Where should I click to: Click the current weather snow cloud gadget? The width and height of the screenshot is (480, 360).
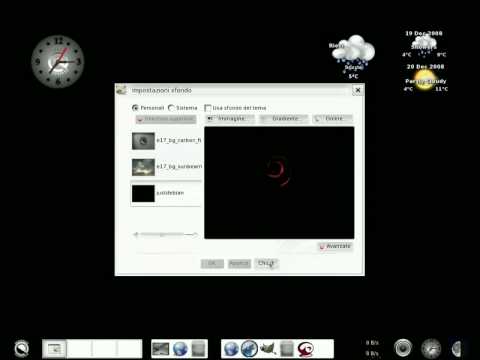353,57
